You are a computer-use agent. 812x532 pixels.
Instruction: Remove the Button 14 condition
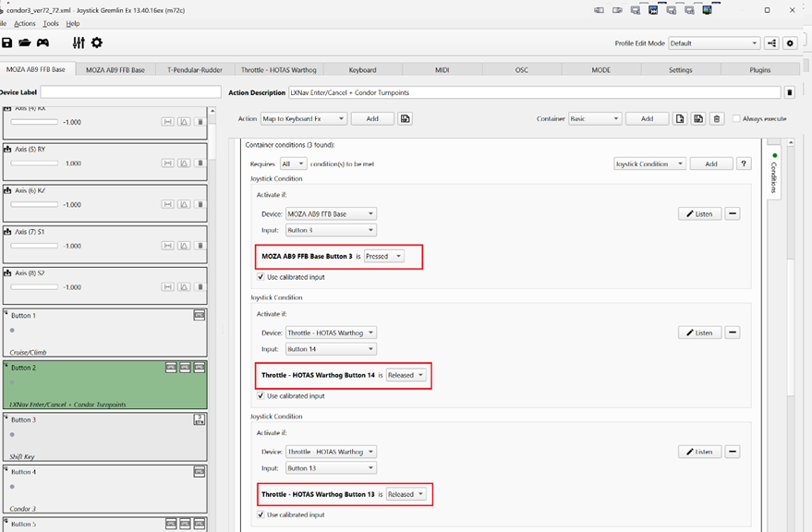pyautogui.click(x=733, y=332)
